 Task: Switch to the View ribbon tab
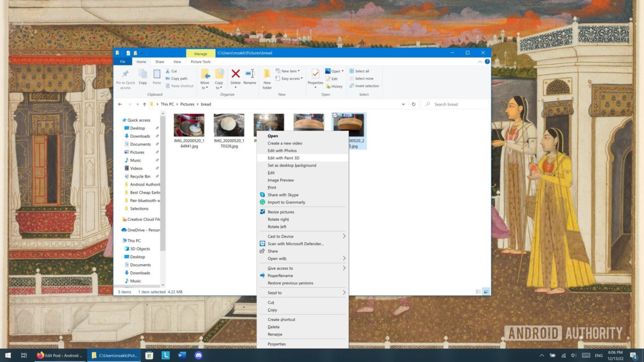click(177, 62)
